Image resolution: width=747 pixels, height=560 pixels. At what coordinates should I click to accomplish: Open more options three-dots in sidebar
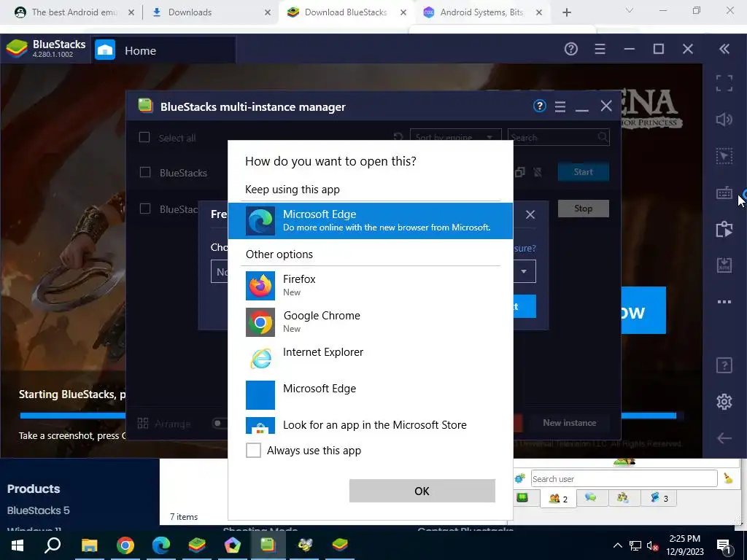point(724,301)
